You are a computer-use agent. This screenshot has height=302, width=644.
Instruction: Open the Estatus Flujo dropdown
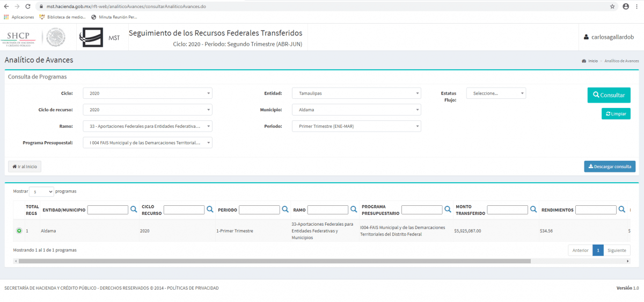click(x=496, y=94)
